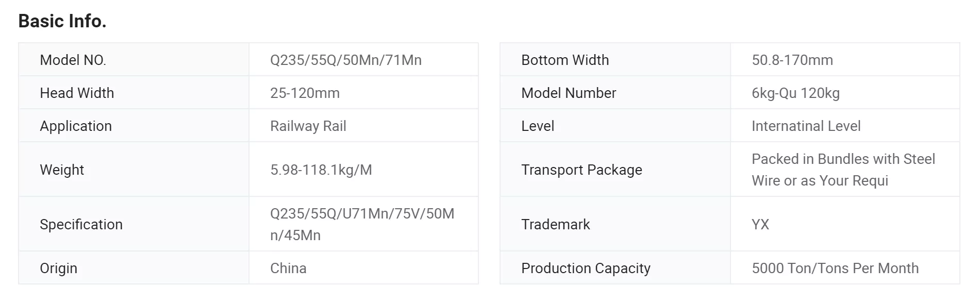Select the Specification label
The width and height of the screenshot is (980, 302).
click(x=81, y=224)
